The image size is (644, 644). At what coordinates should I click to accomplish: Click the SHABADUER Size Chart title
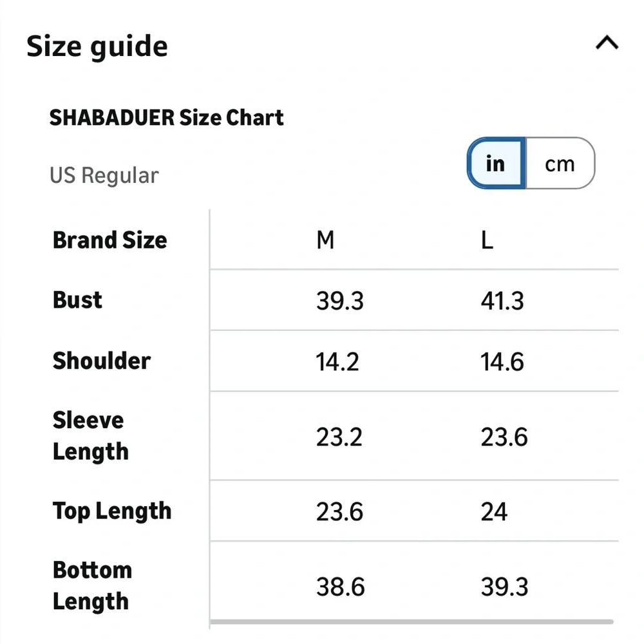[x=167, y=118]
